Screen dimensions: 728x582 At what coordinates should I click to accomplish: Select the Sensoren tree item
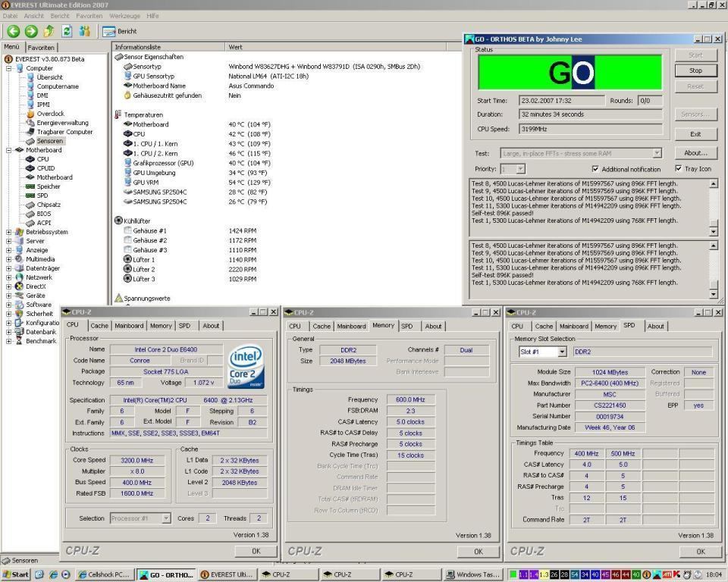(x=50, y=141)
